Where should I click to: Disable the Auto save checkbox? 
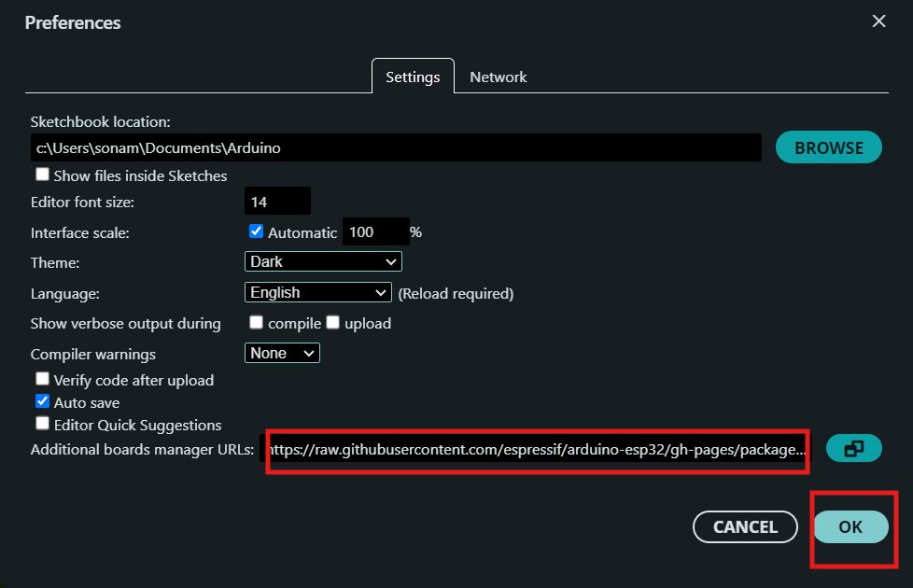[43, 401]
